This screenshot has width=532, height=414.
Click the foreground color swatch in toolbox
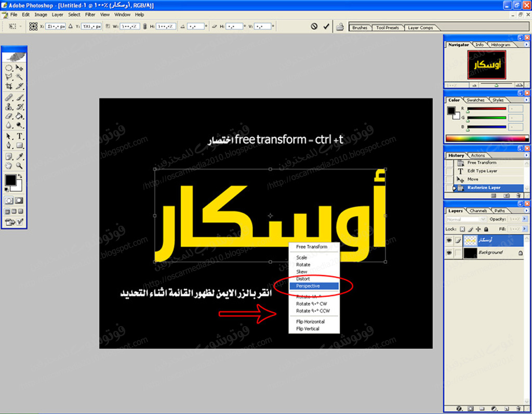coord(10,180)
